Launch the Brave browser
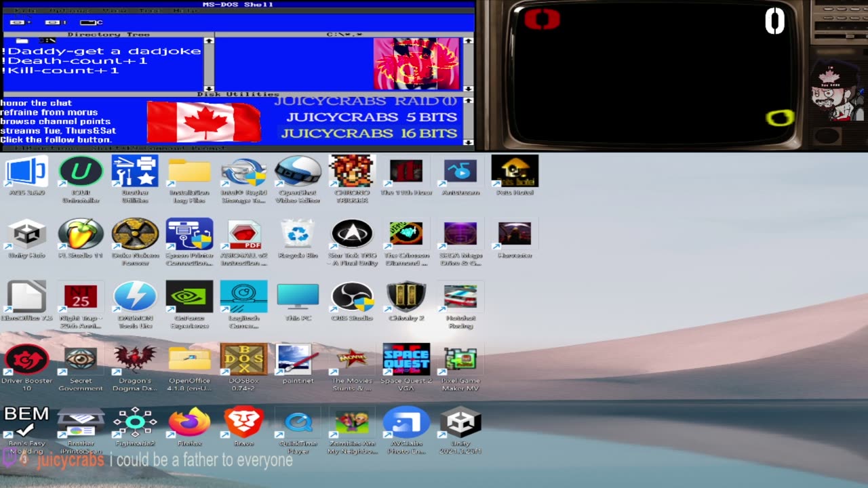Image resolution: width=868 pixels, height=488 pixels. (243, 427)
